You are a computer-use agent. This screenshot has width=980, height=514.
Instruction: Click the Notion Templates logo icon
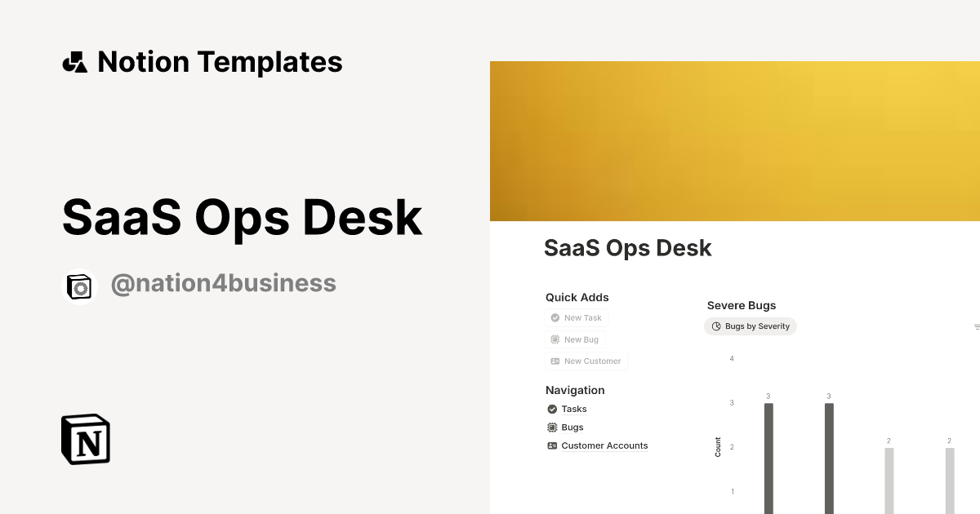tap(75, 61)
